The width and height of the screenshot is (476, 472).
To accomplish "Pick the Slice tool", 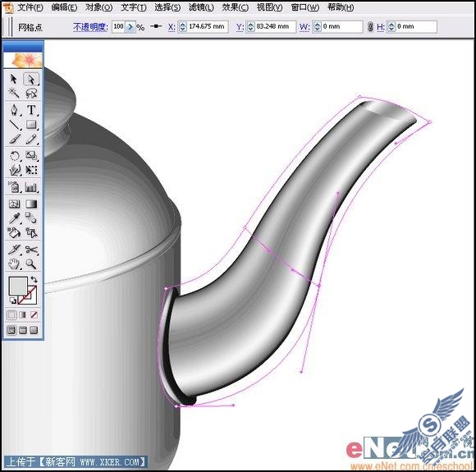I will click(x=14, y=250).
